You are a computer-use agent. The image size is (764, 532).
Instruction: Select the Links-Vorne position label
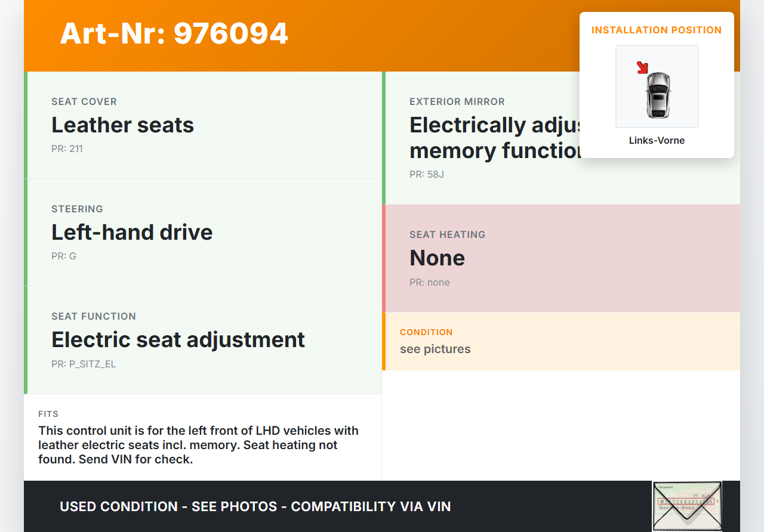(x=657, y=141)
